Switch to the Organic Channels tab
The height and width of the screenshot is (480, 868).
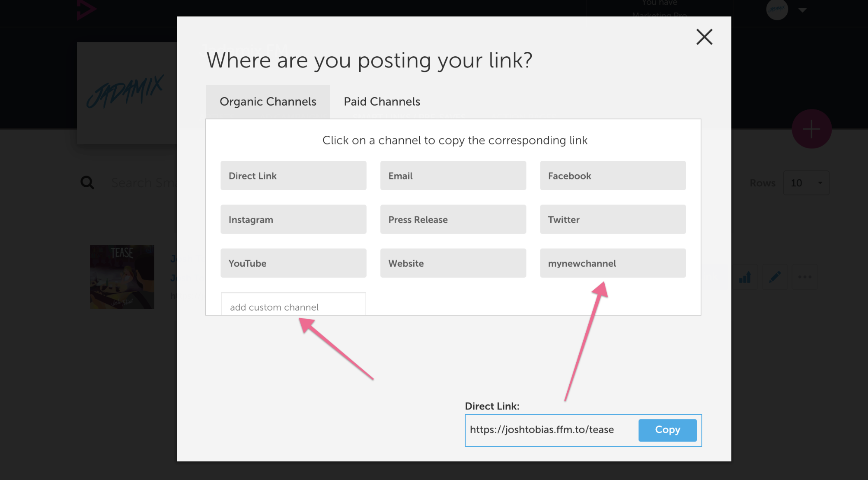click(x=268, y=102)
